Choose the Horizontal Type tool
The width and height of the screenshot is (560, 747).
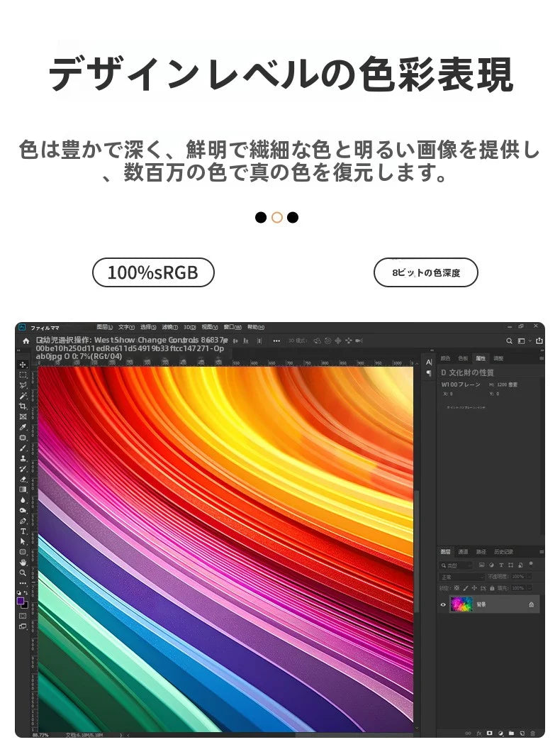(23, 531)
